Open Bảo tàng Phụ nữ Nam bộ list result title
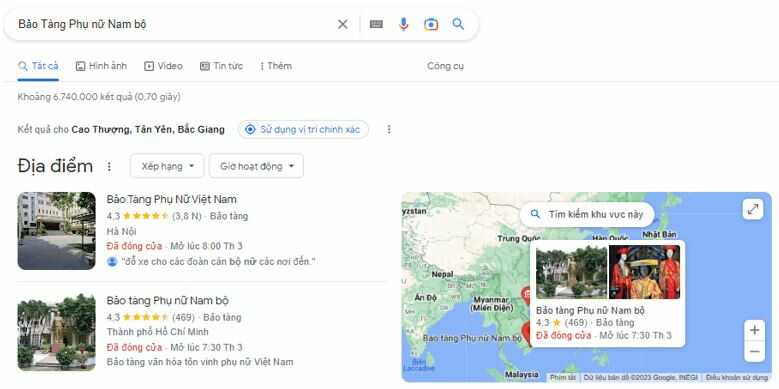The image size is (779, 389). (167, 301)
